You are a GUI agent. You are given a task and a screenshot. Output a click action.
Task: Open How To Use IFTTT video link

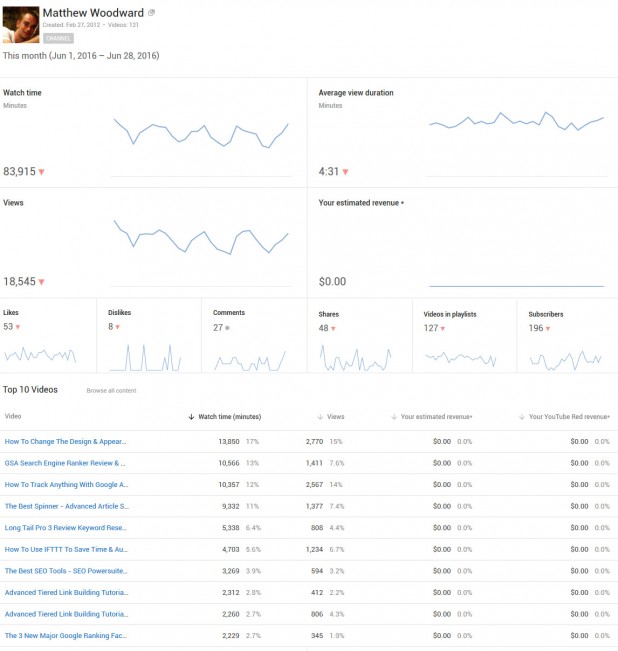pyautogui.click(x=66, y=549)
